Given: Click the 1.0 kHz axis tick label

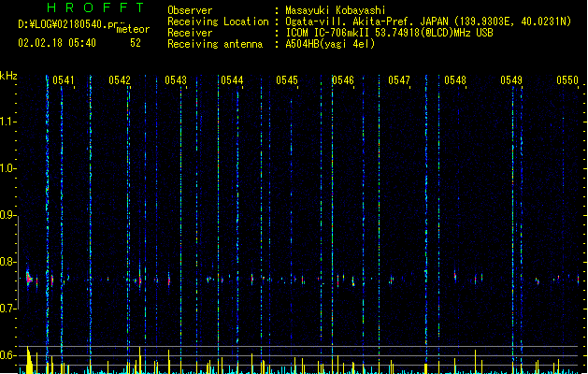Looking at the screenshot, I should (7, 168).
